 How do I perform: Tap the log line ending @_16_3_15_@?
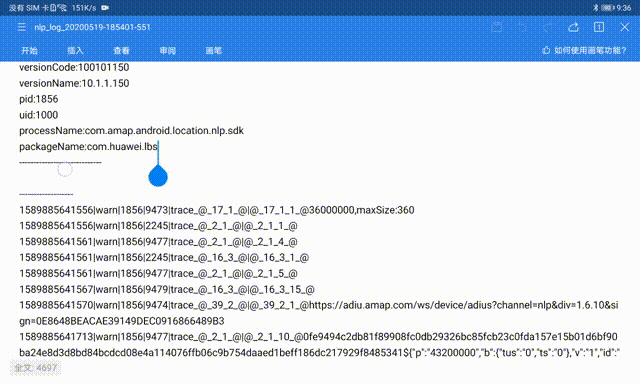167,289
